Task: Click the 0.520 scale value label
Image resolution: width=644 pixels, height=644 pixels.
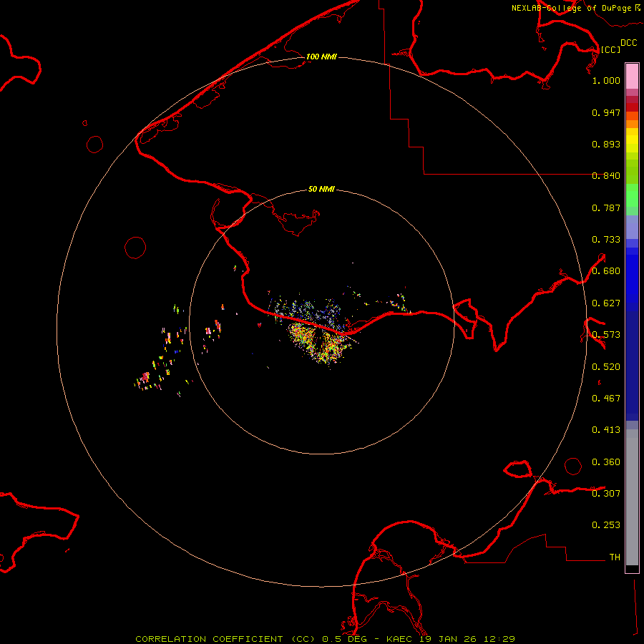Action: point(606,366)
